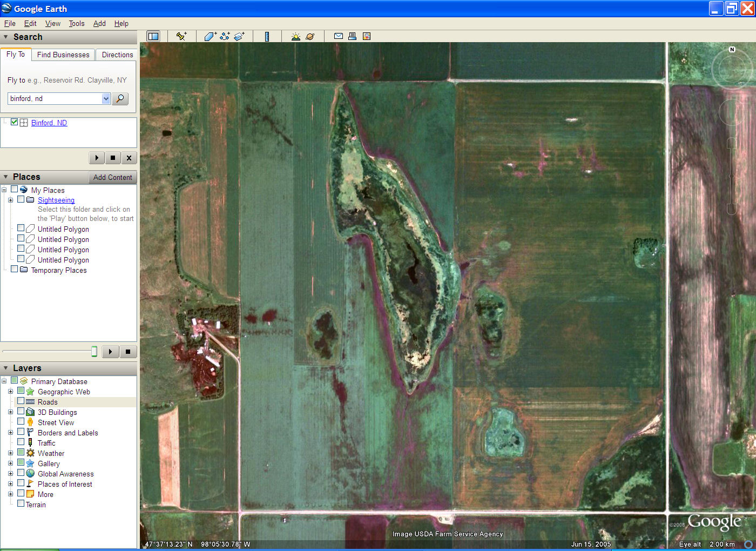Screen dimensions: 756x551
Task: Uncheck the Binford, ND search result
Action: (15, 122)
